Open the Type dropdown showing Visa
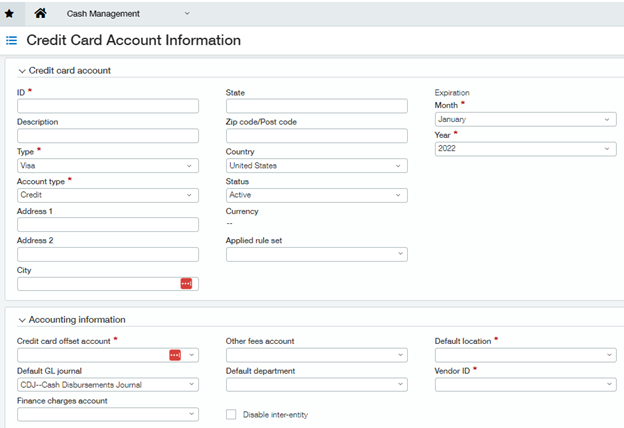This screenshot has height=428, width=624. (x=108, y=166)
